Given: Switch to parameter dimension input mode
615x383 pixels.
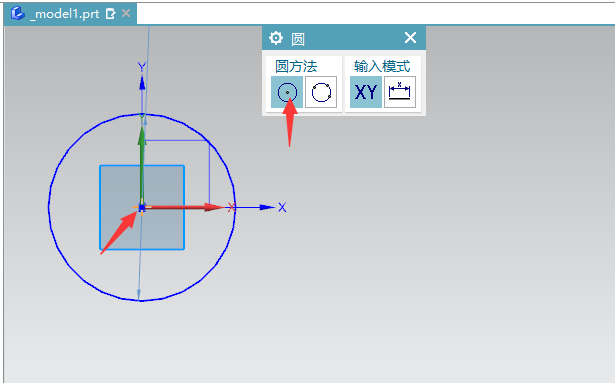Looking at the screenshot, I should [x=400, y=92].
